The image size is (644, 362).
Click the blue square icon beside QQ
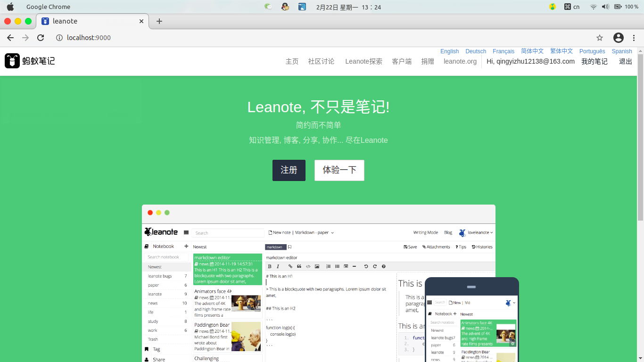(302, 7)
